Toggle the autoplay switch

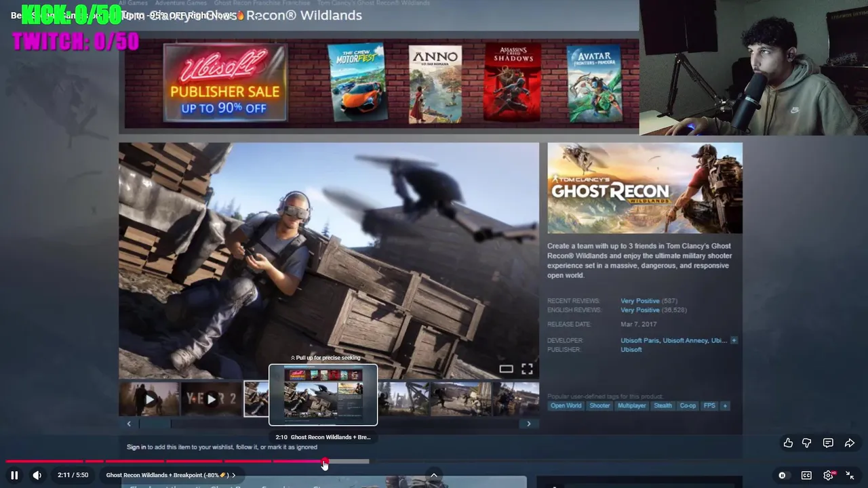pyautogui.click(x=782, y=475)
